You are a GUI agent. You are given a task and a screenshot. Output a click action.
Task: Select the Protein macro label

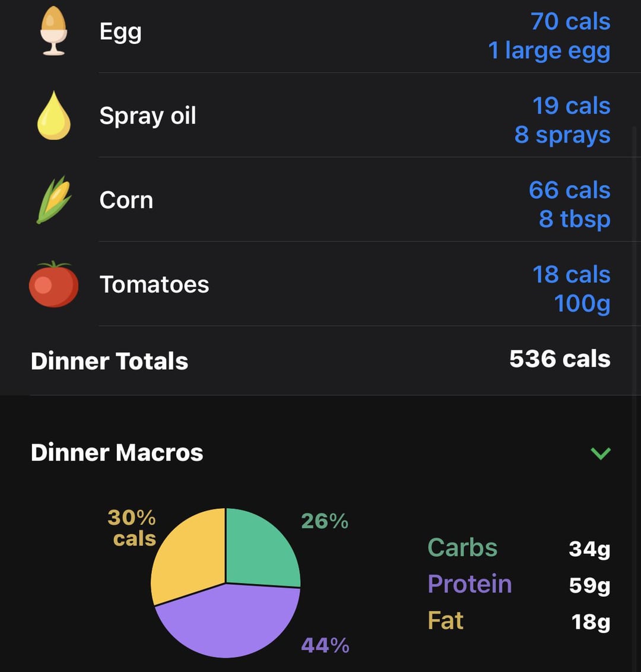[469, 584]
